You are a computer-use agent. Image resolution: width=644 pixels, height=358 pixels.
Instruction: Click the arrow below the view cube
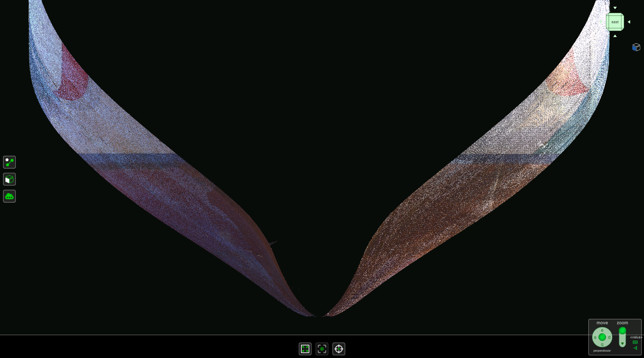615,36
